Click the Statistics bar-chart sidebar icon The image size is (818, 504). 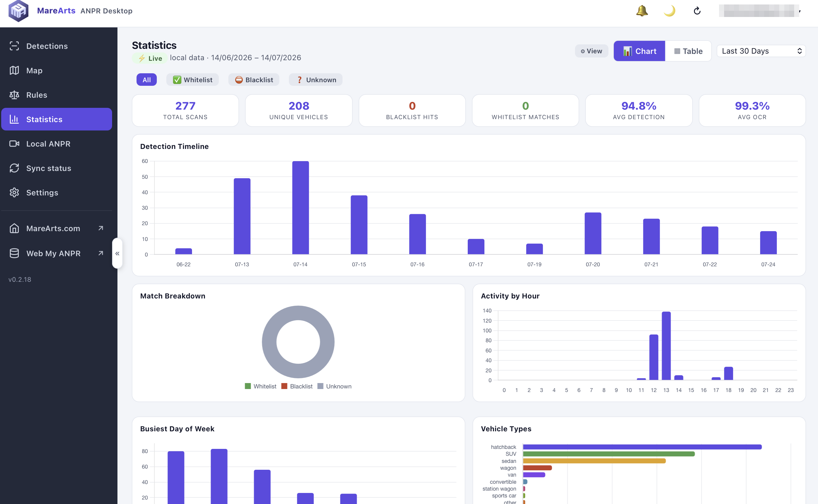click(14, 119)
